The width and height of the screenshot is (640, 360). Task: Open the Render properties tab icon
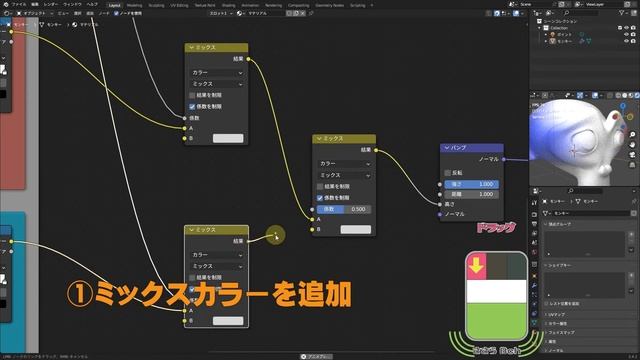pyautogui.click(x=534, y=214)
